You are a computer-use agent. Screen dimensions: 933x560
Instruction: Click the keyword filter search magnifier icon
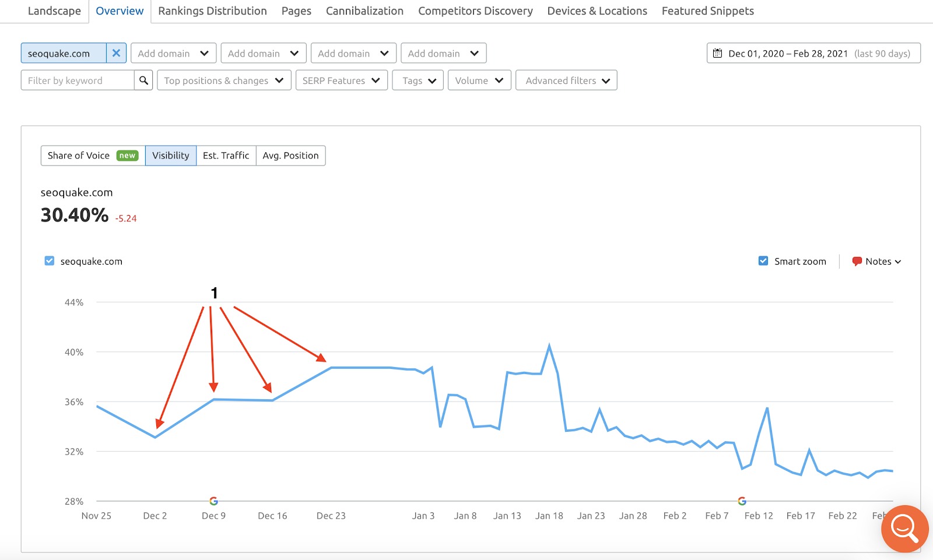click(143, 80)
